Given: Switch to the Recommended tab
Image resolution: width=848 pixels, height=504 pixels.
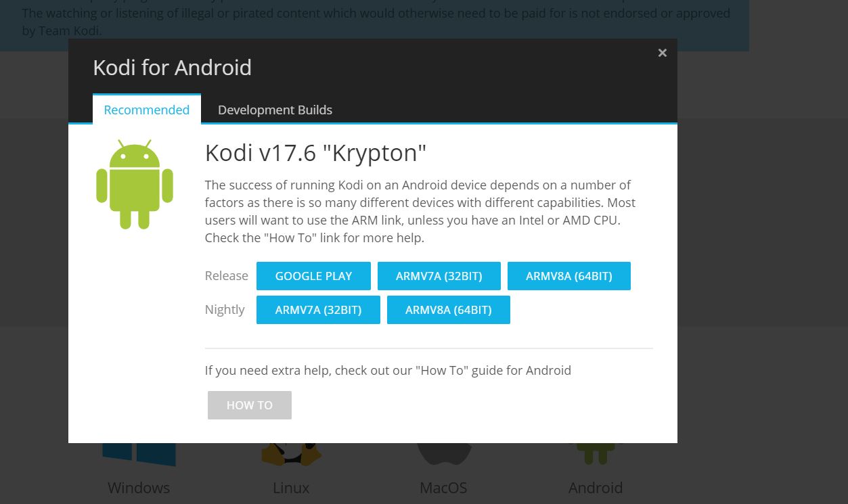Looking at the screenshot, I should (146, 110).
